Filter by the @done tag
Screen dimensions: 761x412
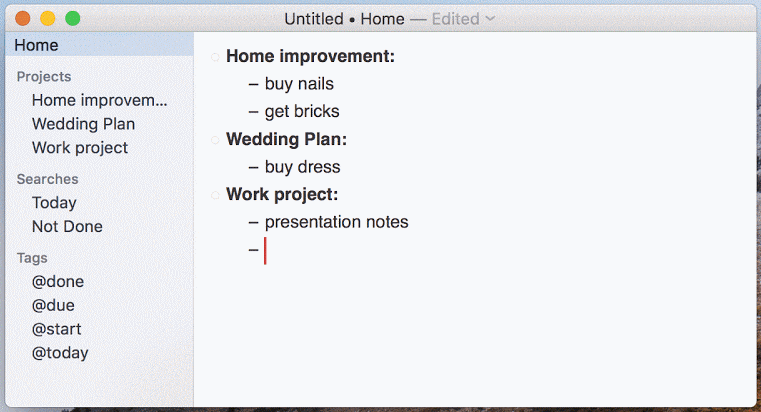(x=58, y=281)
